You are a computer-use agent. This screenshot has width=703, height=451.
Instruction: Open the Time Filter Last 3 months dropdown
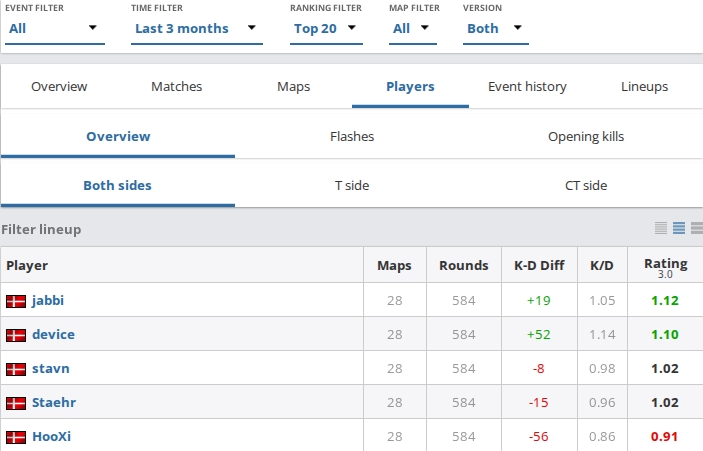pos(197,29)
